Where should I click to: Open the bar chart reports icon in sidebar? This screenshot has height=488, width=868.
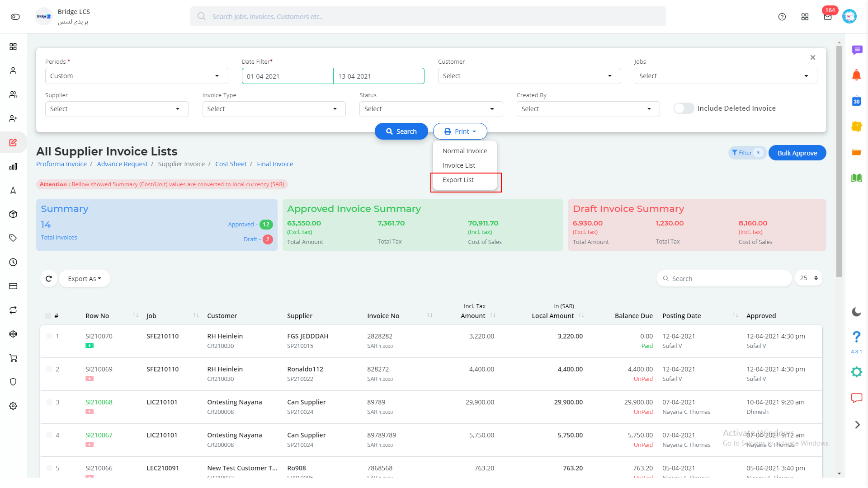13,166
